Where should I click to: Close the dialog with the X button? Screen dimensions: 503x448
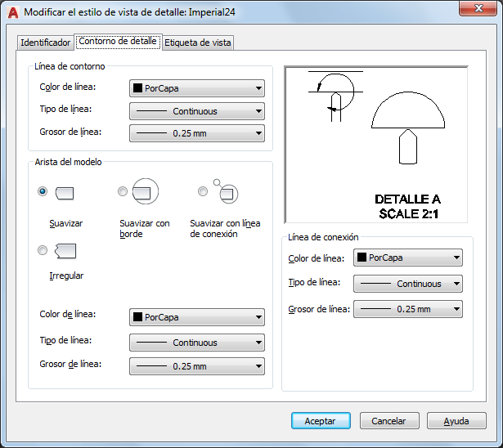478,8
